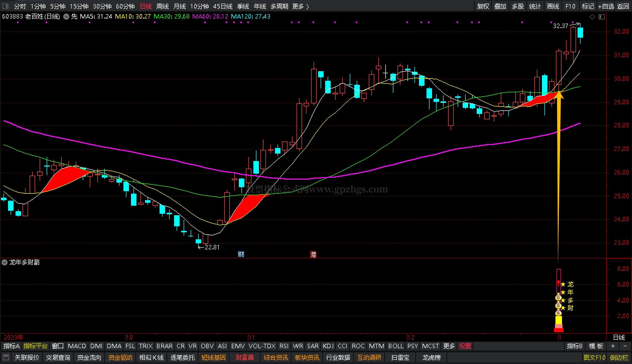Click the minus icon to remove indicator window
The height and width of the screenshot is (364, 632).
click(625, 346)
